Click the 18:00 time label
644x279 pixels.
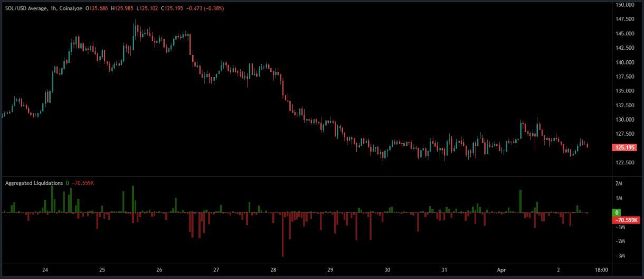601,270
